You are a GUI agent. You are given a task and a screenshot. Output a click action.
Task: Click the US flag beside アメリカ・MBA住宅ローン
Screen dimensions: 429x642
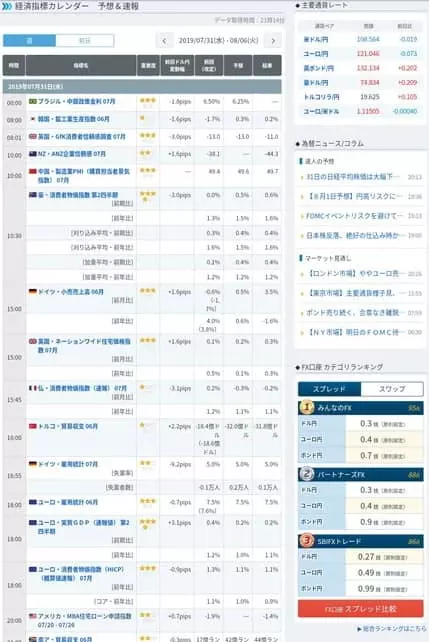33,616
